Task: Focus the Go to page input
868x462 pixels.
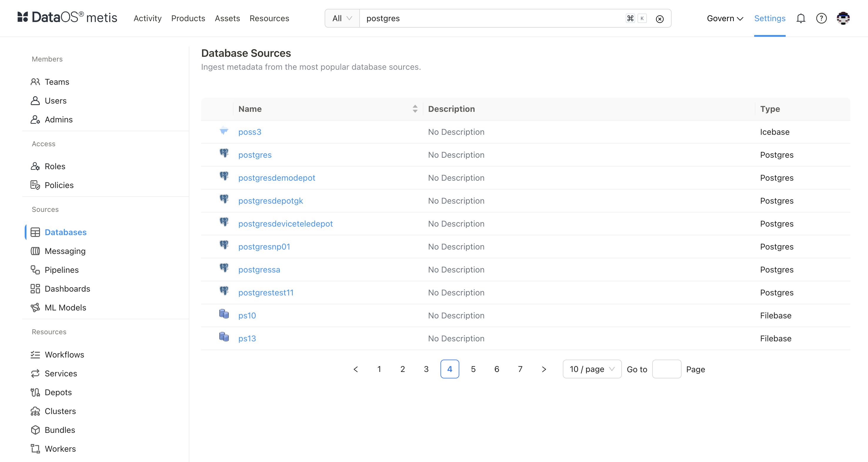Action: [667, 369]
